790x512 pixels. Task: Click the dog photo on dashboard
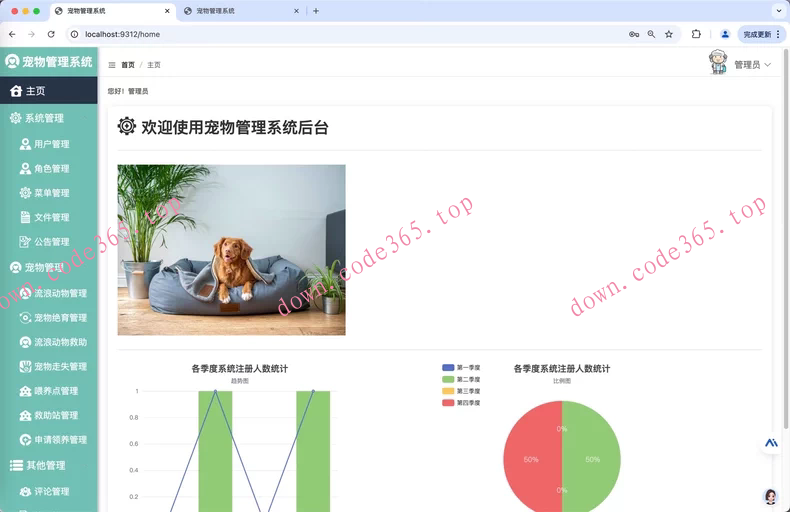(231, 250)
